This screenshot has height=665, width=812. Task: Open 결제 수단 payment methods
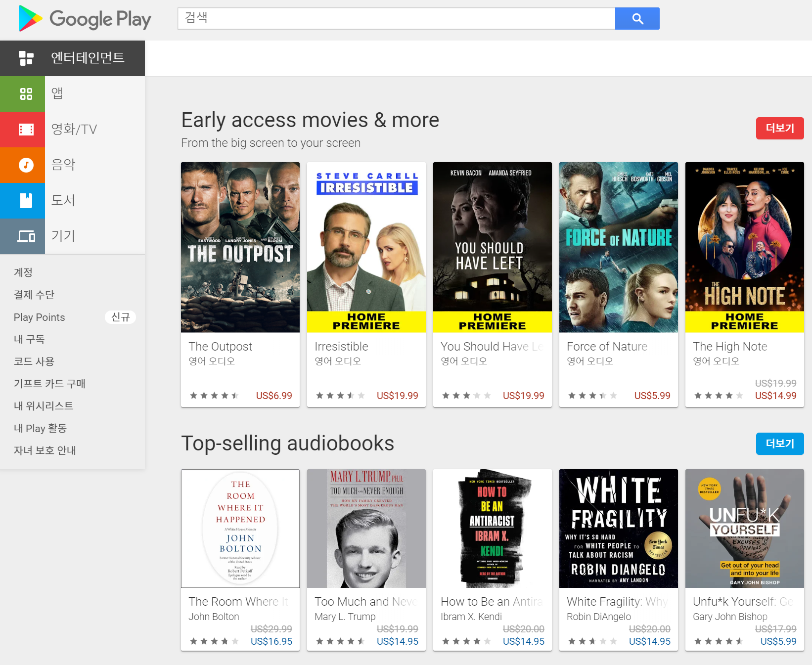pos(34,295)
